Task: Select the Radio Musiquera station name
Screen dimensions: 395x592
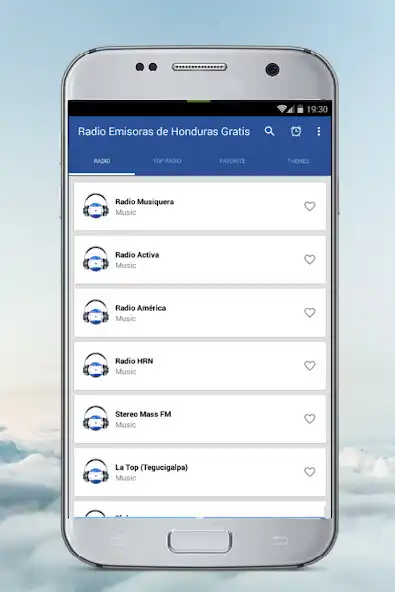Action: click(x=145, y=202)
